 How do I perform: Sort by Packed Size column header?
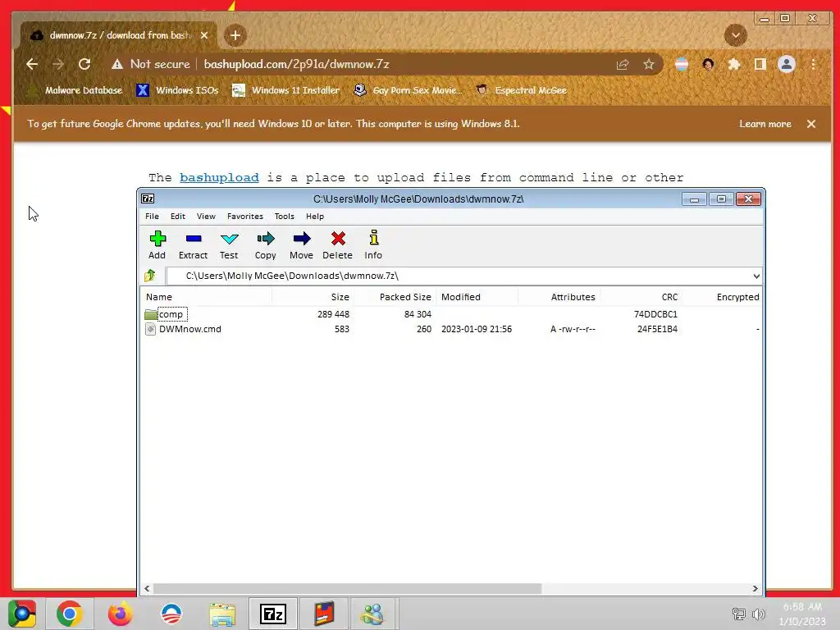click(x=395, y=297)
